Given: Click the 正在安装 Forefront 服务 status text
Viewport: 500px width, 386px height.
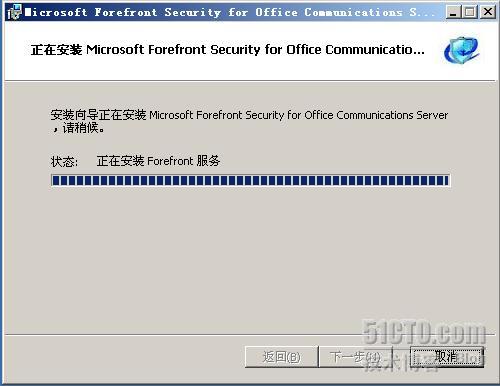Looking at the screenshot, I should (158, 161).
